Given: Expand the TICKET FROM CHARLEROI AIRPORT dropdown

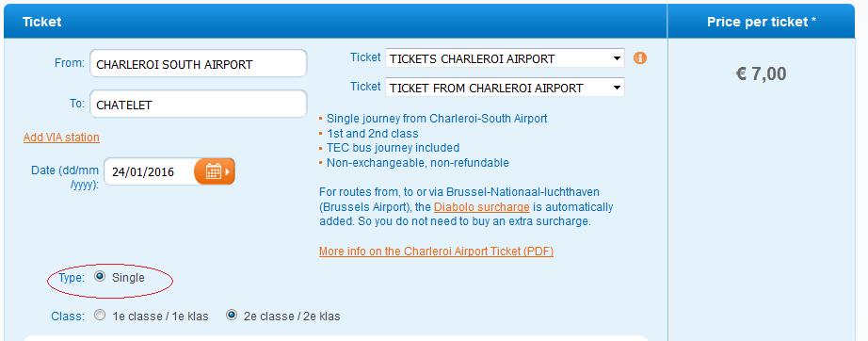Looking at the screenshot, I should (x=505, y=88).
